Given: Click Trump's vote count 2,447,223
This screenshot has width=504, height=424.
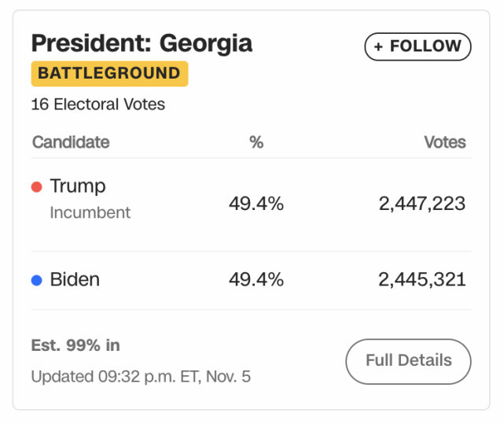Looking at the screenshot, I should point(421,205).
